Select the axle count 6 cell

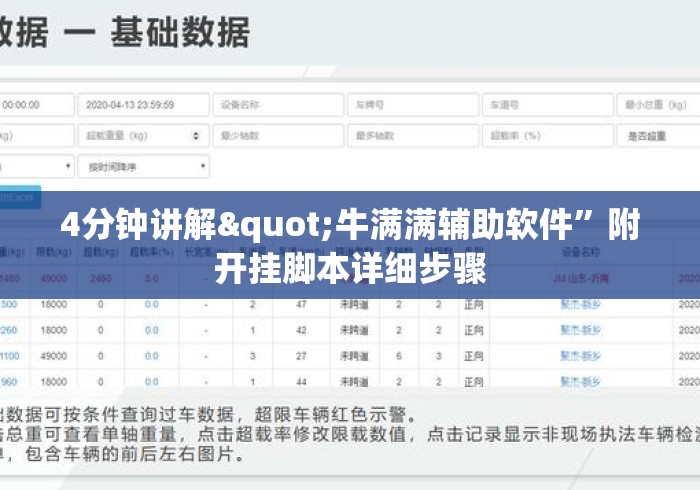(x=399, y=356)
